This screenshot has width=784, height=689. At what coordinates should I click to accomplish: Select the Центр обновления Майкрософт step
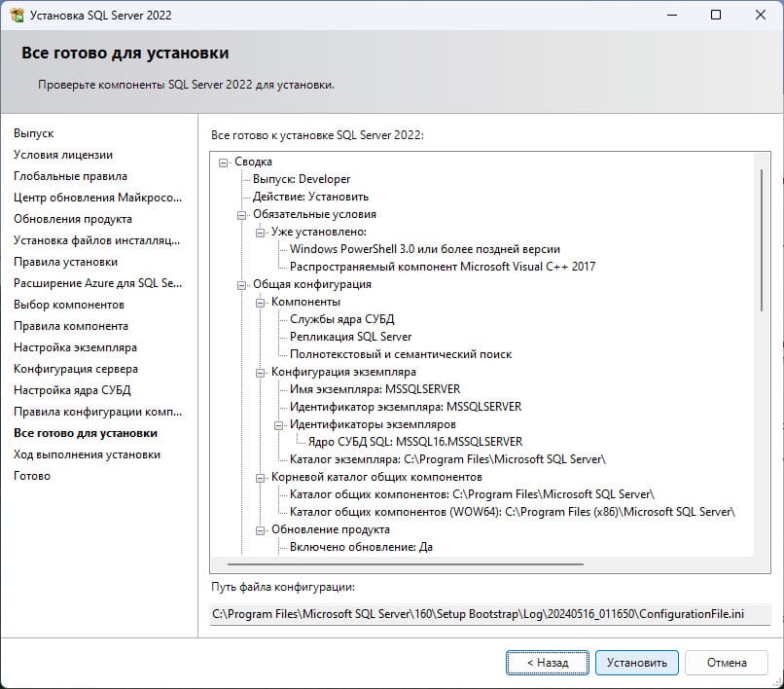pos(97,198)
